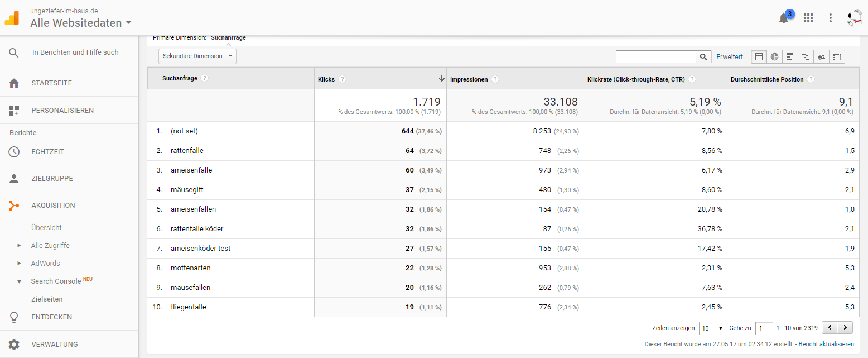Switch to performance bar view

tap(790, 56)
